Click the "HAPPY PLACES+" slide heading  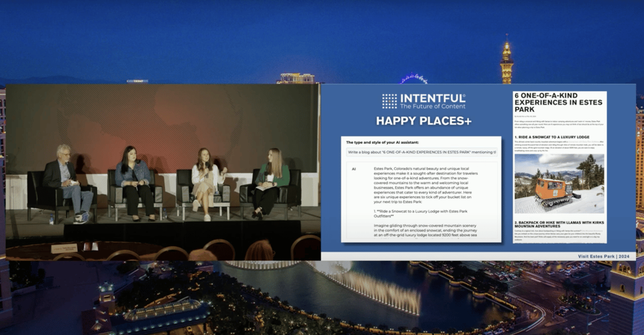(423, 121)
